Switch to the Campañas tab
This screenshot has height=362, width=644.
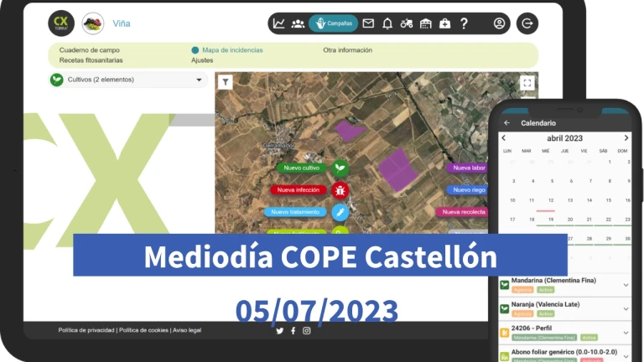(333, 23)
